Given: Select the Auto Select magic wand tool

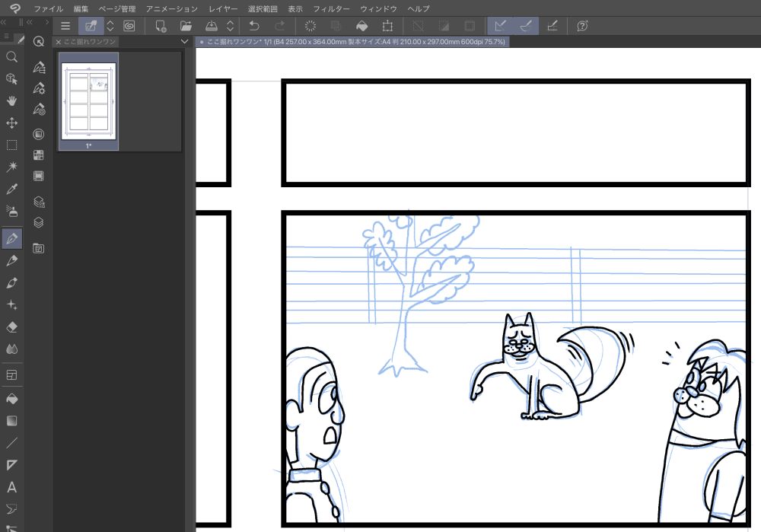Looking at the screenshot, I should click(11, 167).
